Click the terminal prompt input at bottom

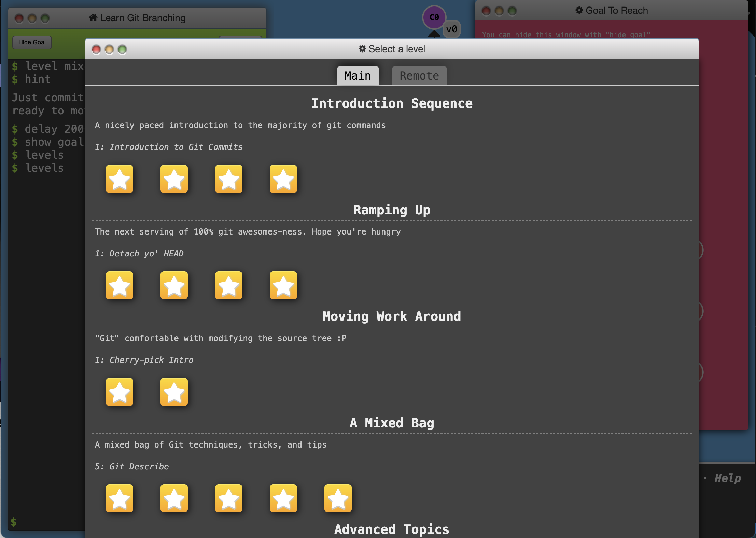[46, 522]
